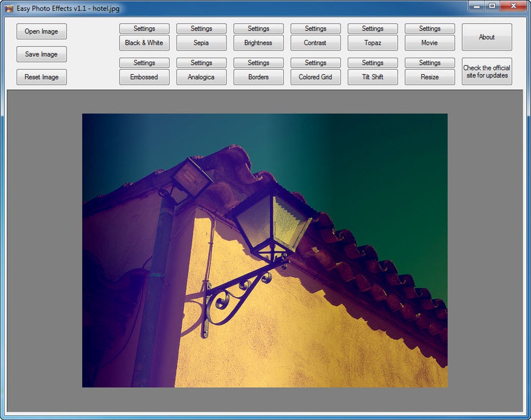Reset the image to original
Screen dimensions: 531x420
[42, 77]
